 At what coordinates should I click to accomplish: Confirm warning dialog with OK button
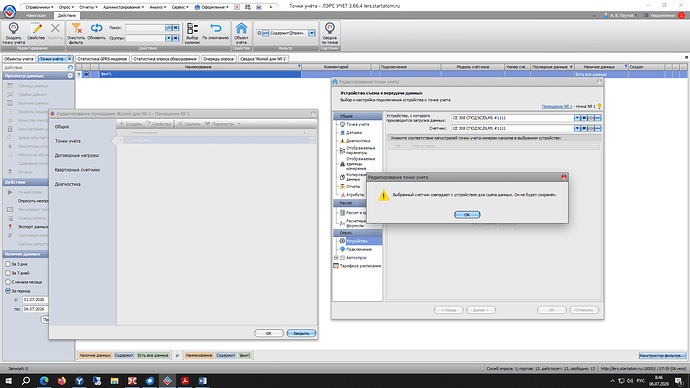coord(467,215)
